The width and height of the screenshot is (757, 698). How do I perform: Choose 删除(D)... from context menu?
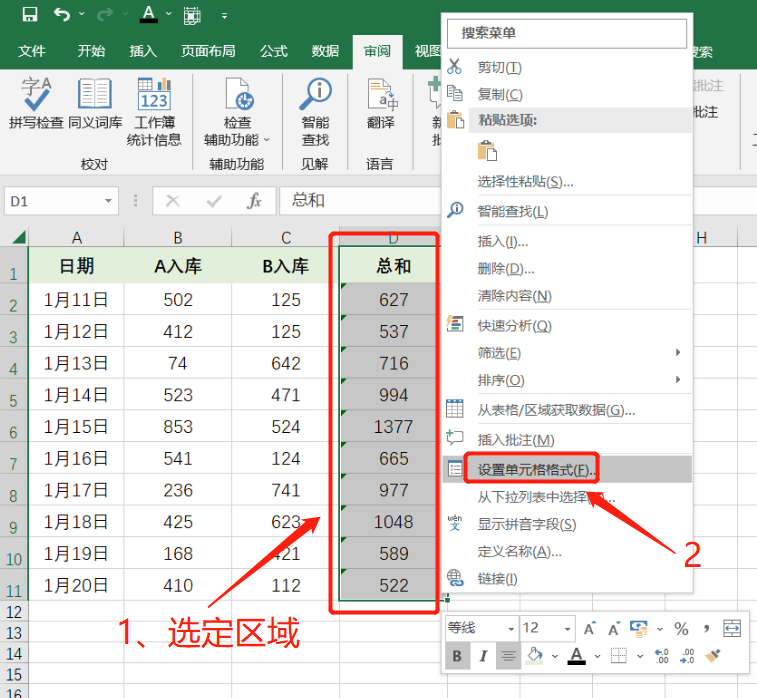tap(567, 268)
